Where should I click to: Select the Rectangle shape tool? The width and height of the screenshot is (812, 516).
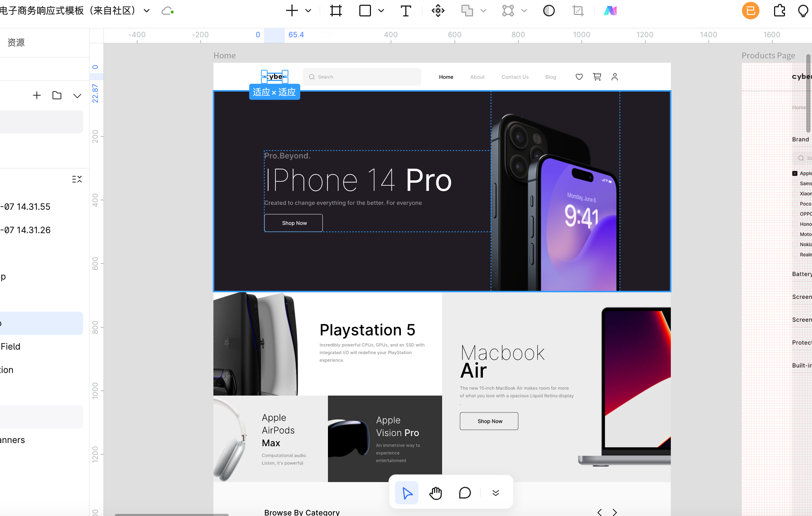click(365, 11)
